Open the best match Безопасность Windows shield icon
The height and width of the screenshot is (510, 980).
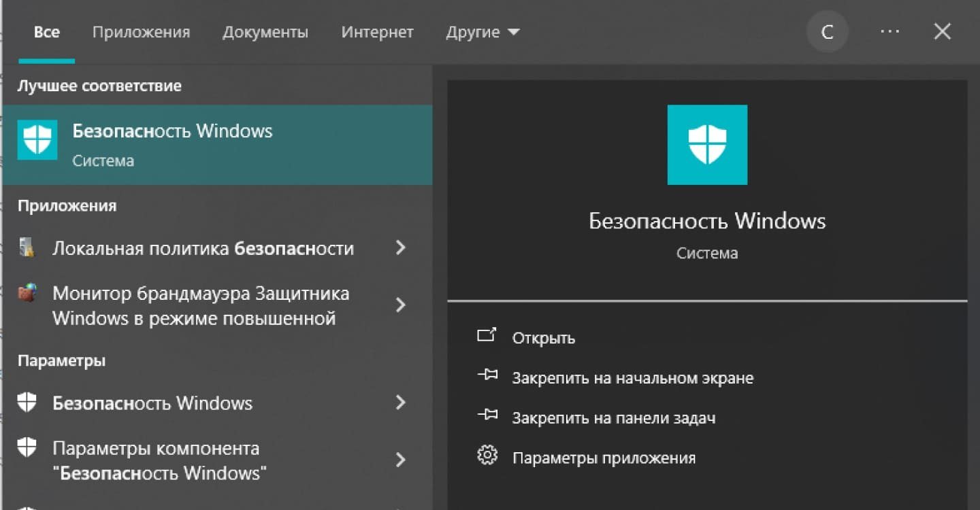37,141
